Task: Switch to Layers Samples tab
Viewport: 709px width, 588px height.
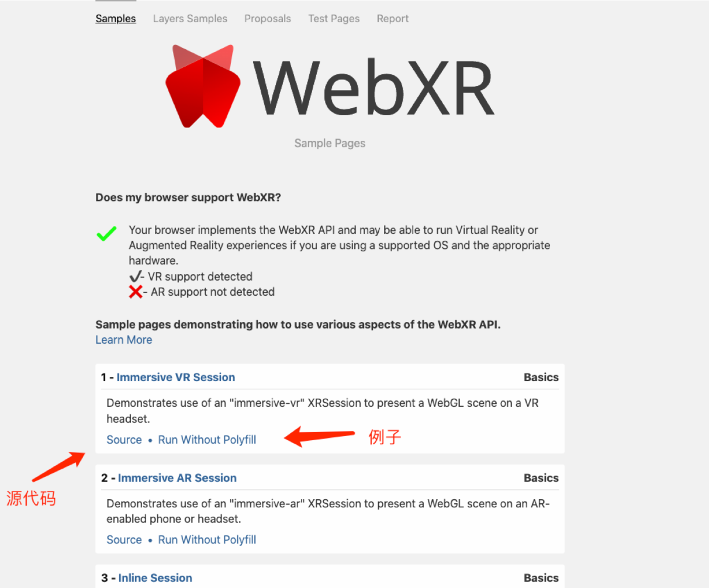Action: [190, 19]
